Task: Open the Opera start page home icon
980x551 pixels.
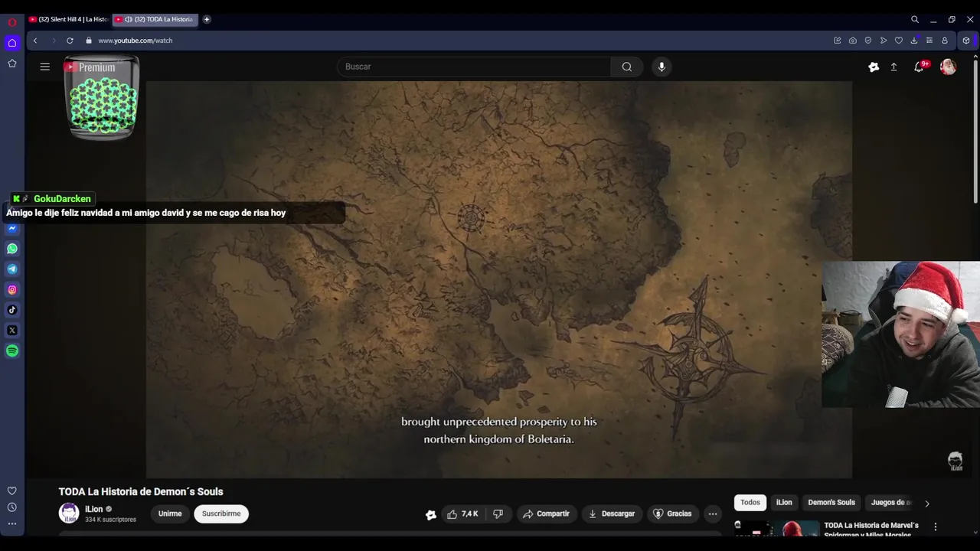Action: coord(12,43)
